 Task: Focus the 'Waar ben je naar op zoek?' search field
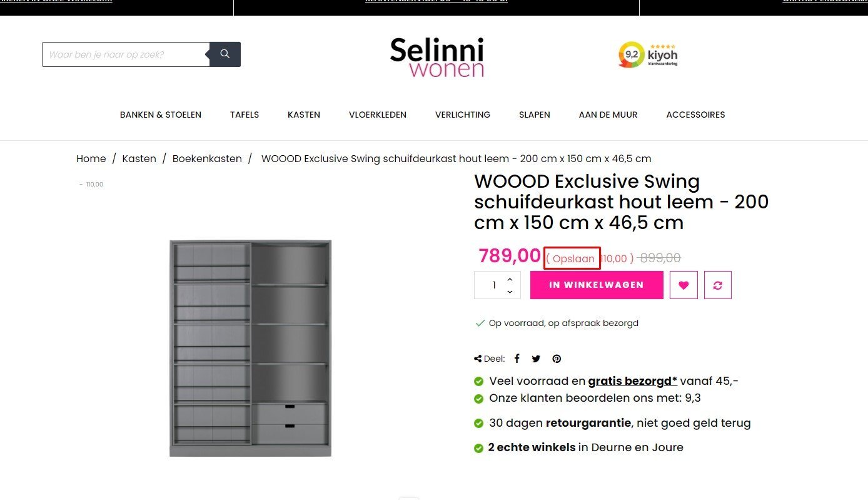tap(126, 54)
